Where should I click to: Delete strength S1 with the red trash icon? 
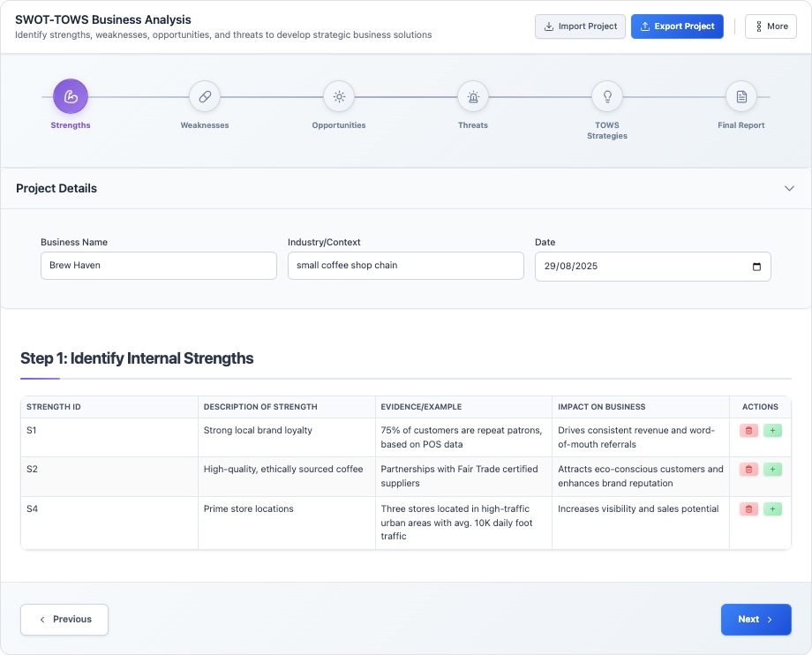coord(748,430)
